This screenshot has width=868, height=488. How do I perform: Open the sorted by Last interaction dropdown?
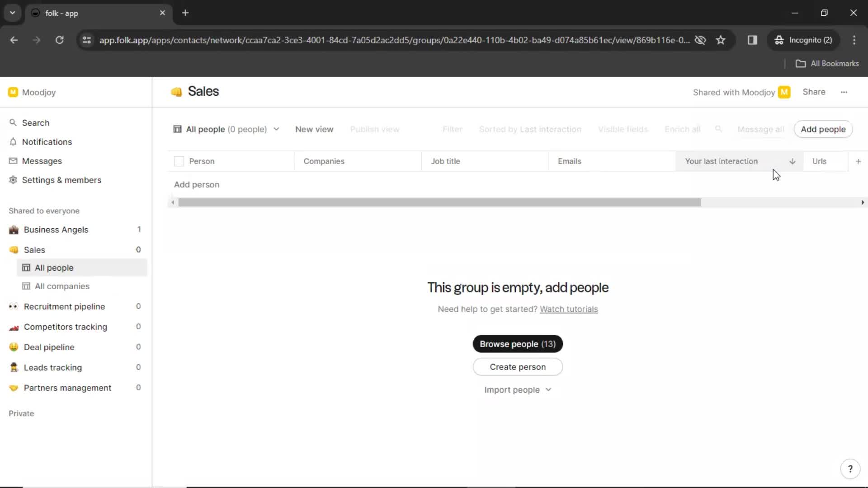tap(530, 129)
